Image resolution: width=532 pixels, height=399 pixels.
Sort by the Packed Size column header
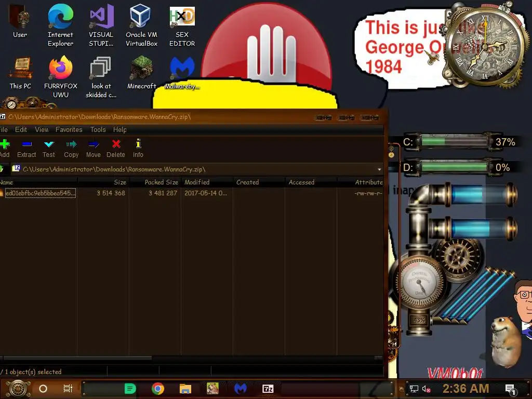pyautogui.click(x=155, y=182)
